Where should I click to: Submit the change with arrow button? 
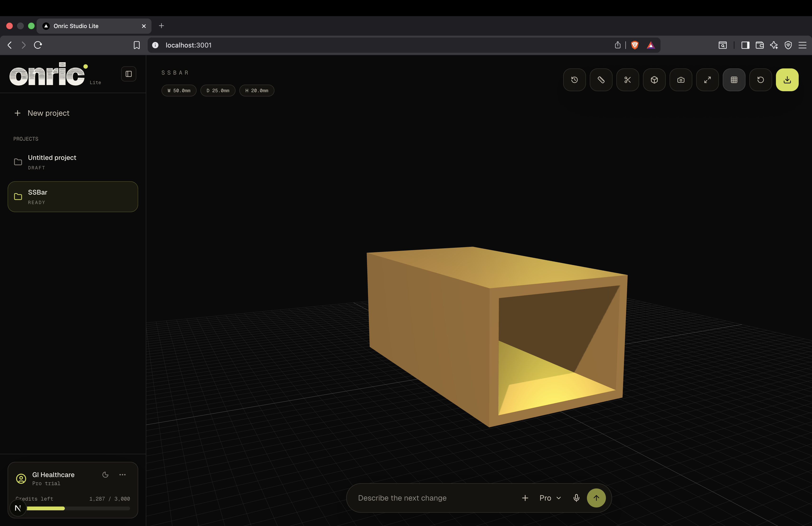click(x=596, y=498)
